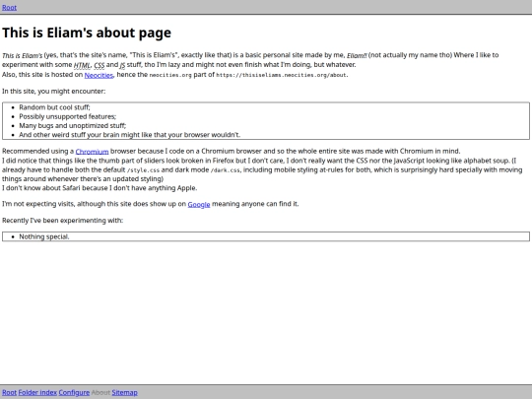This screenshot has width=532, height=399.
Task: Open the Root link in the top bar
Action: point(9,8)
